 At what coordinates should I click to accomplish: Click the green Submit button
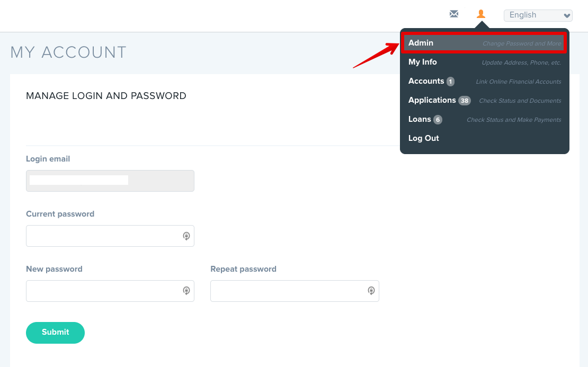tap(55, 333)
